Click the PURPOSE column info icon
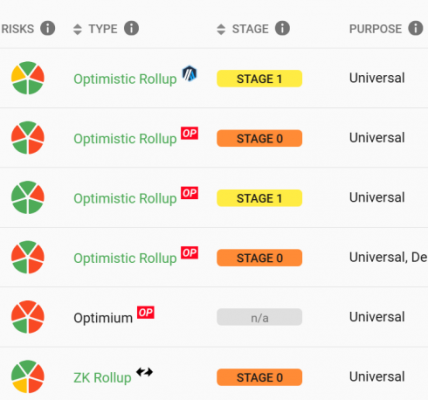Viewport: 428px width, 400px height. tap(416, 28)
